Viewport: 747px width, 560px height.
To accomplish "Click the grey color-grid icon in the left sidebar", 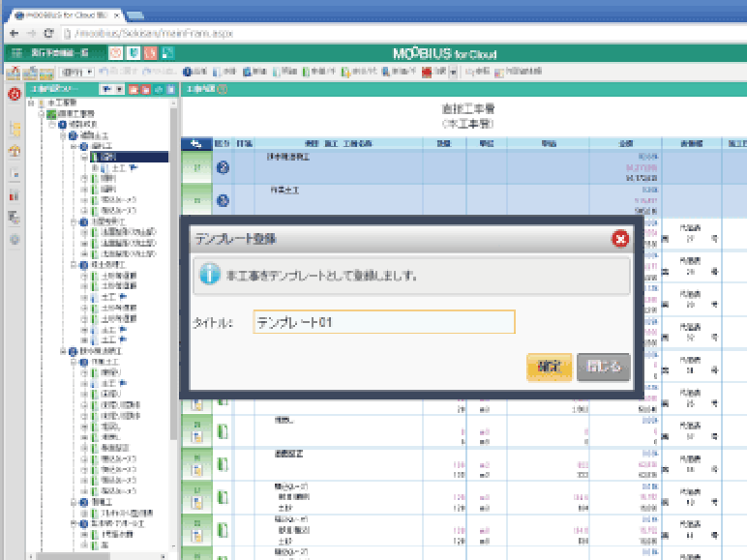I will (15, 218).
